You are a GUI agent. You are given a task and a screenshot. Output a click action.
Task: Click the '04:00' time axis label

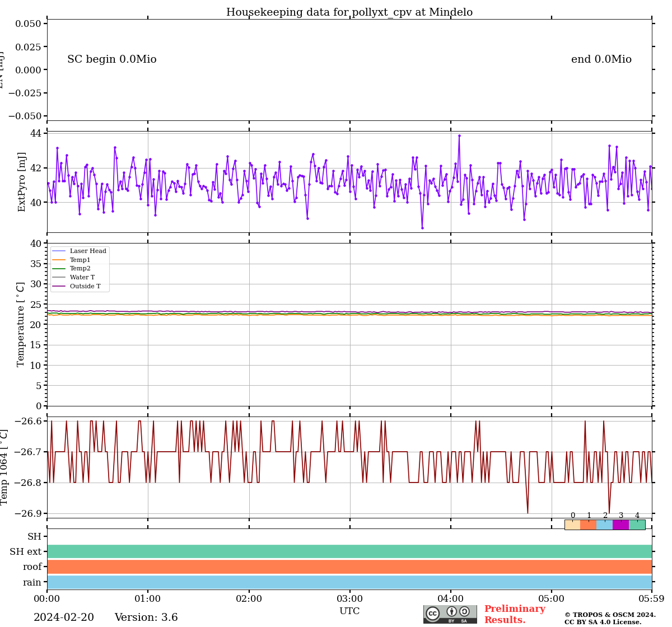[x=451, y=598]
